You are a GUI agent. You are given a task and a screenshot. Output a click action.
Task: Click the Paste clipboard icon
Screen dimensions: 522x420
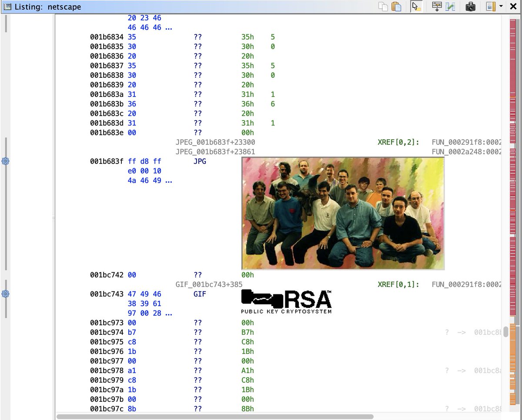[396, 7]
